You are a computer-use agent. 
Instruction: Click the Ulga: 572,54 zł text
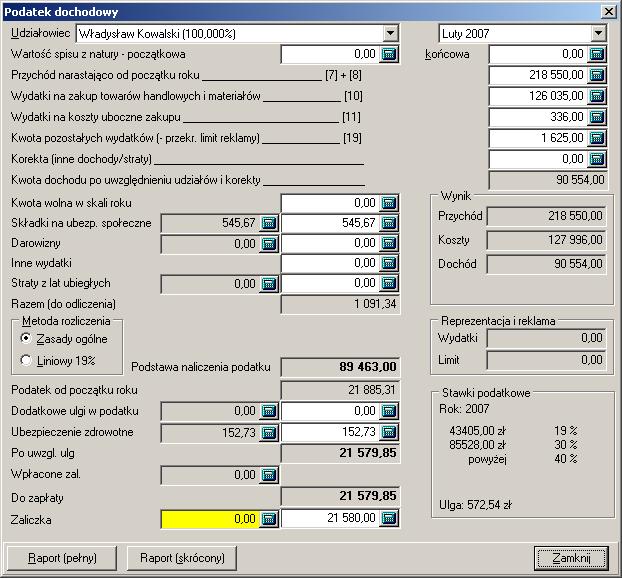[x=475, y=505]
